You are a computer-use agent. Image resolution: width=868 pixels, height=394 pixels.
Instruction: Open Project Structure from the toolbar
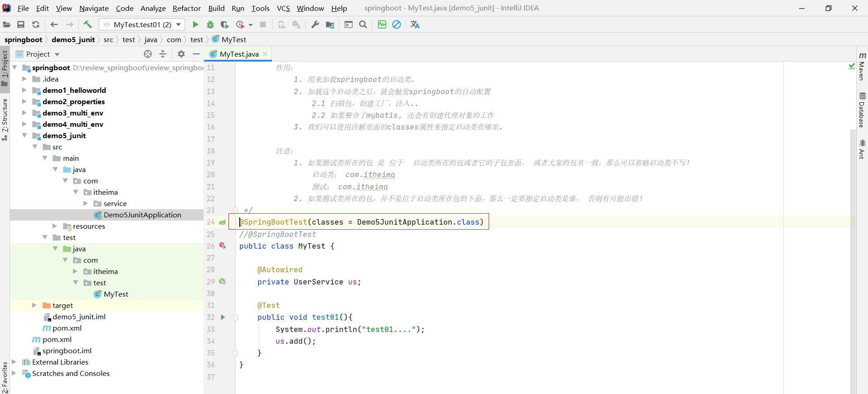tap(330, 24)
